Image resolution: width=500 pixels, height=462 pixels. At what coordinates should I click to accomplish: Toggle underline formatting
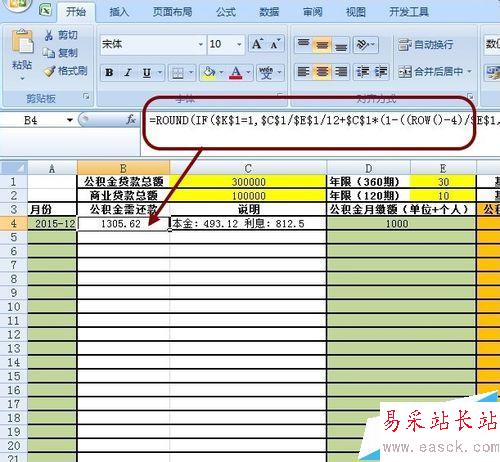click(147, 72)
